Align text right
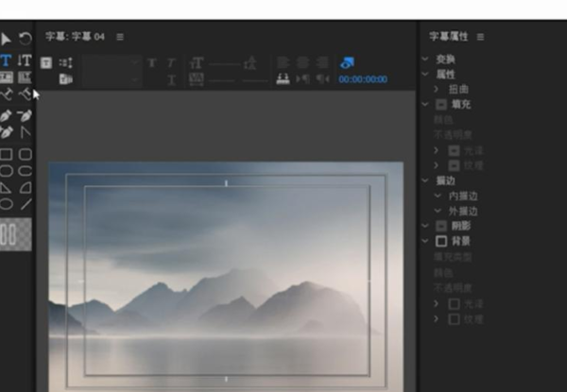Image resolution: width=567 pixels, height=392 pixels. [322, 62]
